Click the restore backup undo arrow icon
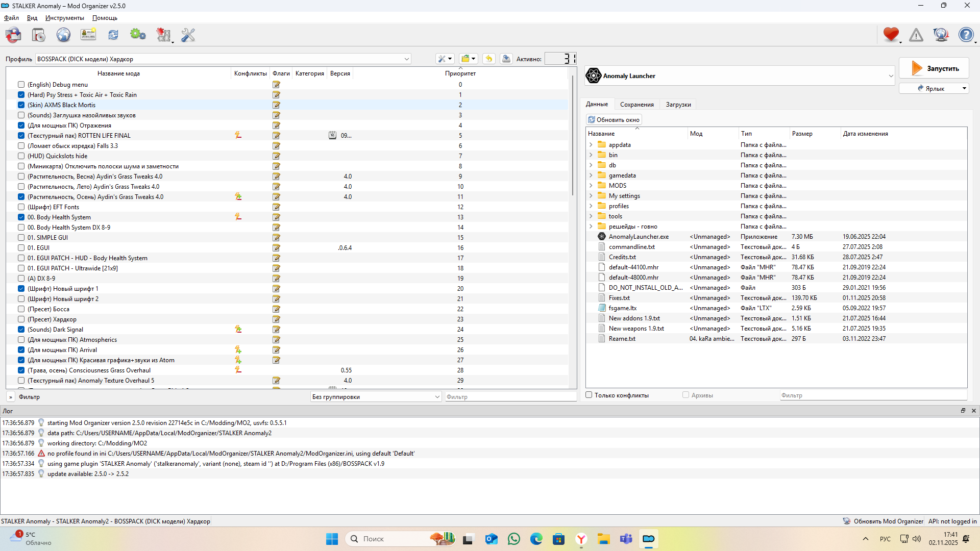The image size is (980, 551). (x=488, y=59)
